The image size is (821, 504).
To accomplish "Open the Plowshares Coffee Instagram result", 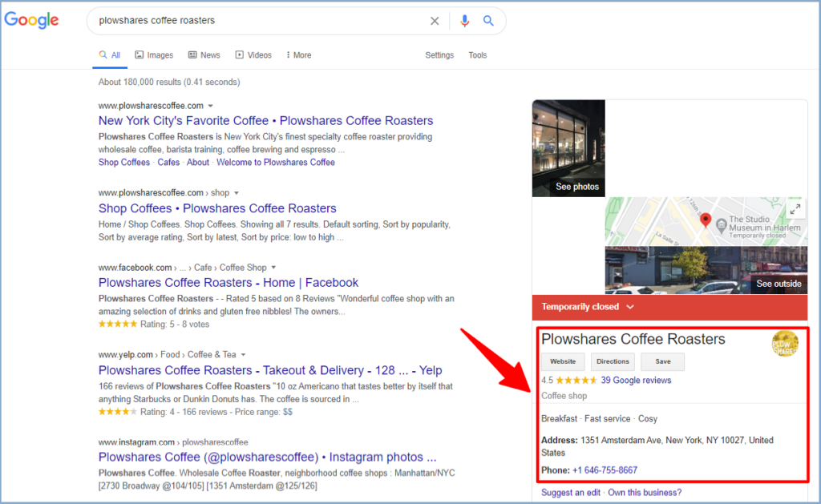I will click(x=267, y=457).
